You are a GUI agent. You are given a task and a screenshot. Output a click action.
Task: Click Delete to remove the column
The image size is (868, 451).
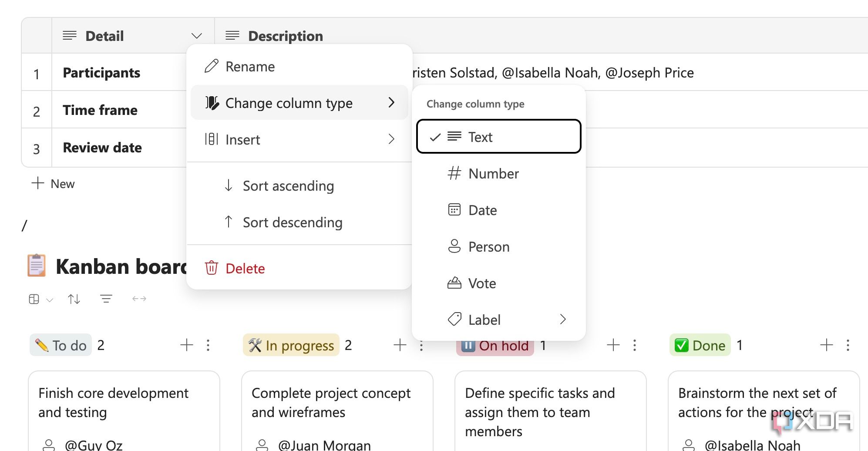coord(245,268)
